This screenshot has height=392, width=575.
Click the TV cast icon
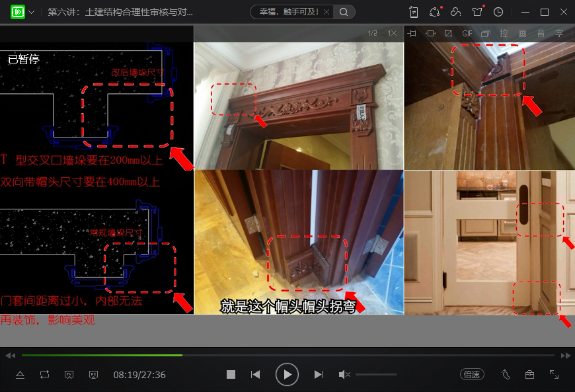click(x=69, y=375)
